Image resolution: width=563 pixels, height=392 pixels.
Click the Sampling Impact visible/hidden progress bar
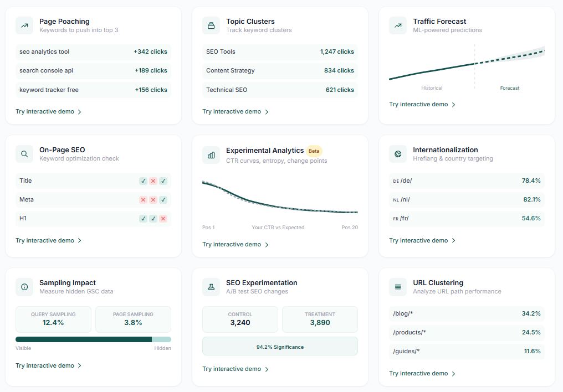pyautogui.click(x=93, y=339)
